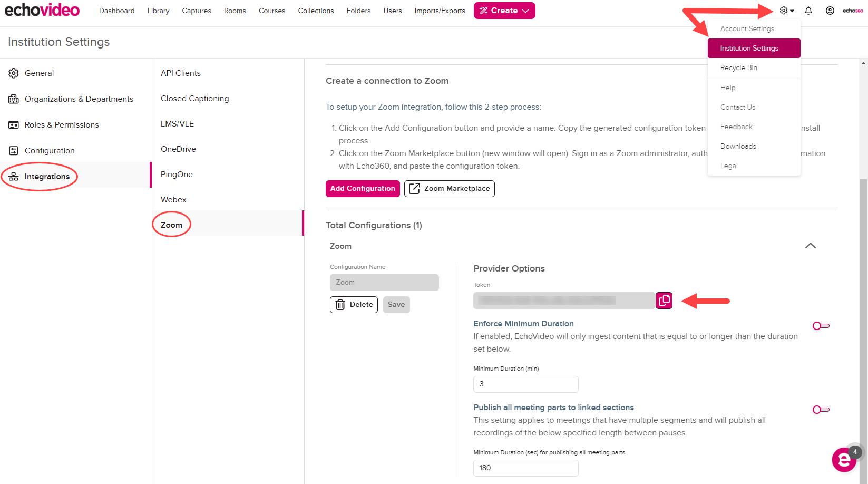The image size is (868, 484).
Task: Click Add Configuration button
Action: point(363,189)
